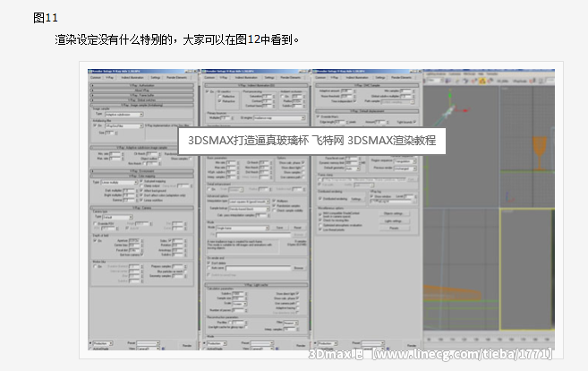Screen dimensions: 588x371
Task: Toggle the Affect background checkbox
Action: pyautogui.click(x=141, y=191)
